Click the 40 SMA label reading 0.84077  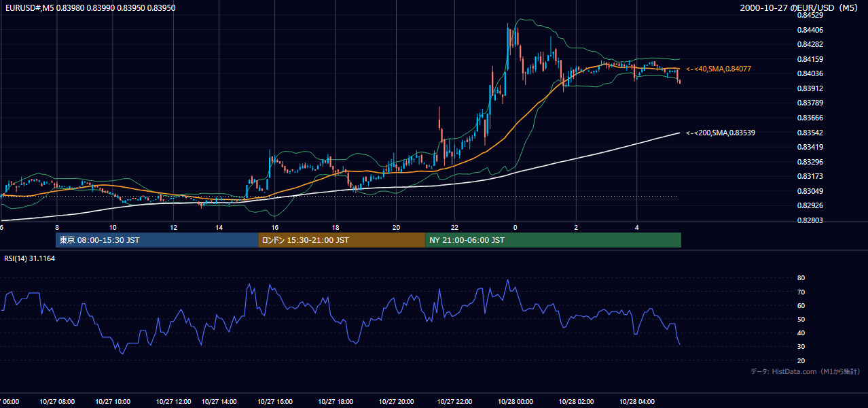[x=719, y=69]
